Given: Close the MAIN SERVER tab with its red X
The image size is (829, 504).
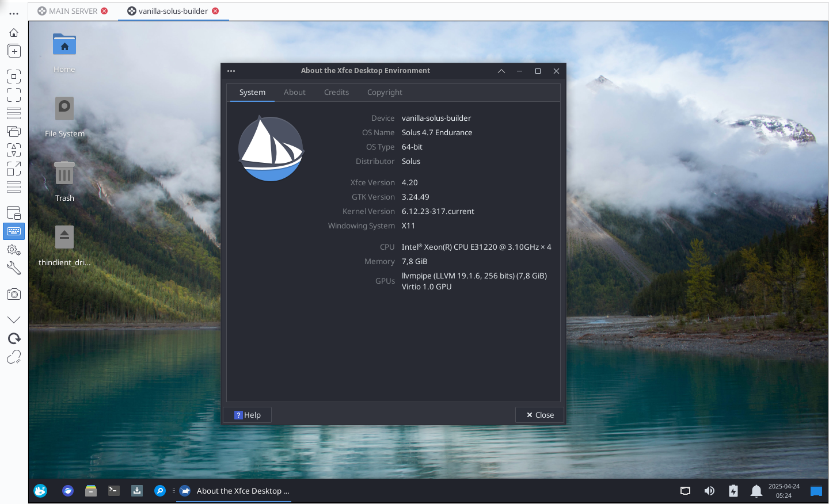Looking at the screenshot, I should click(x=104, y=11).
